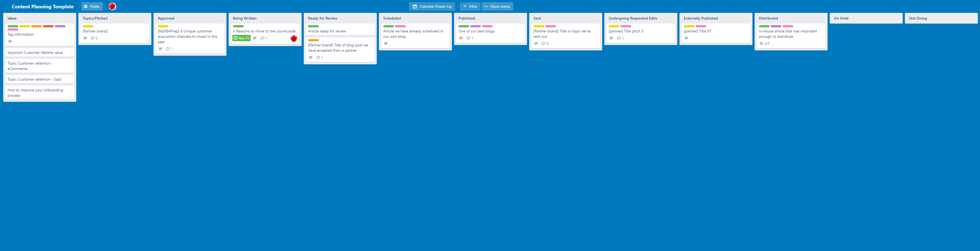Image resolution: width=980 pixels, height=251 pixels.
Task: Click the Undergoing Requested Edits list title
Action: click(633, 18)
